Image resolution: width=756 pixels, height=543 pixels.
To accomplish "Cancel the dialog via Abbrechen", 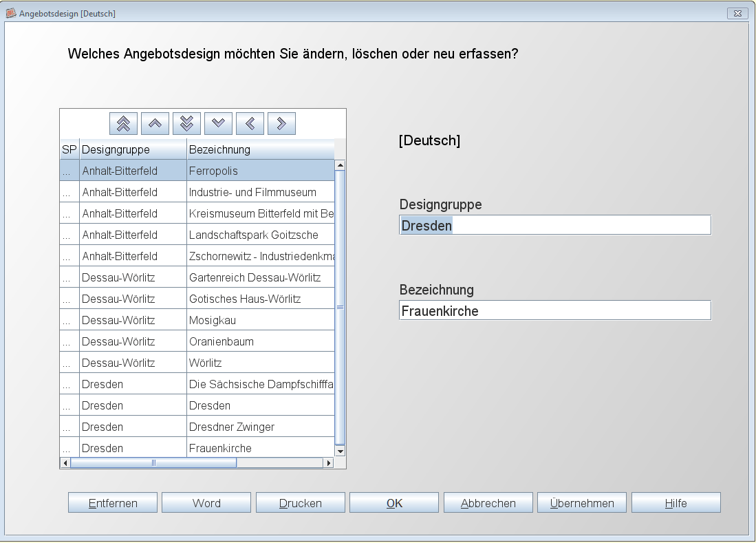I will (488, 503).
